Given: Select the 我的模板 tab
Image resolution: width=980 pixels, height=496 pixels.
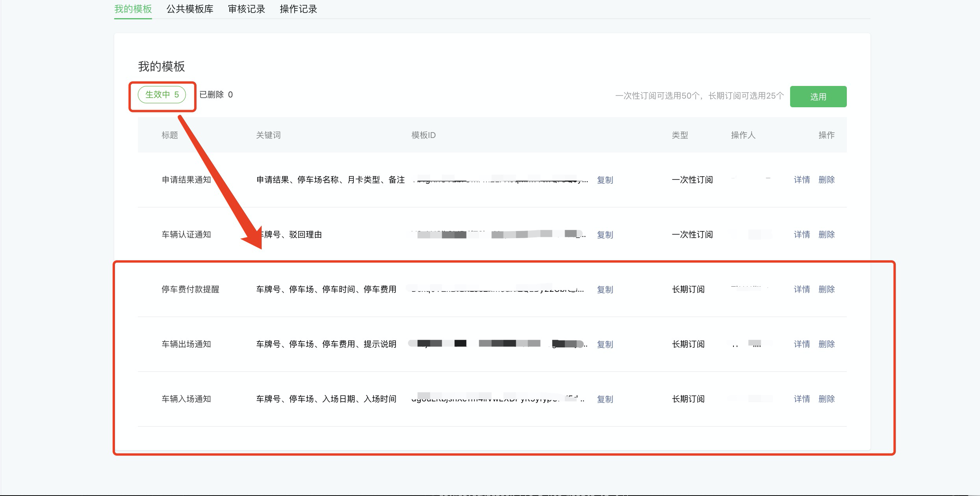Looking at the screenshot, I should (x=133, y=9).
